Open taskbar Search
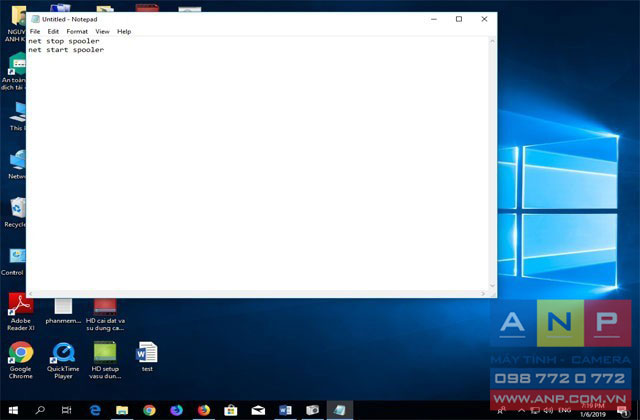640x420 pixels. [x=40, y=410]
